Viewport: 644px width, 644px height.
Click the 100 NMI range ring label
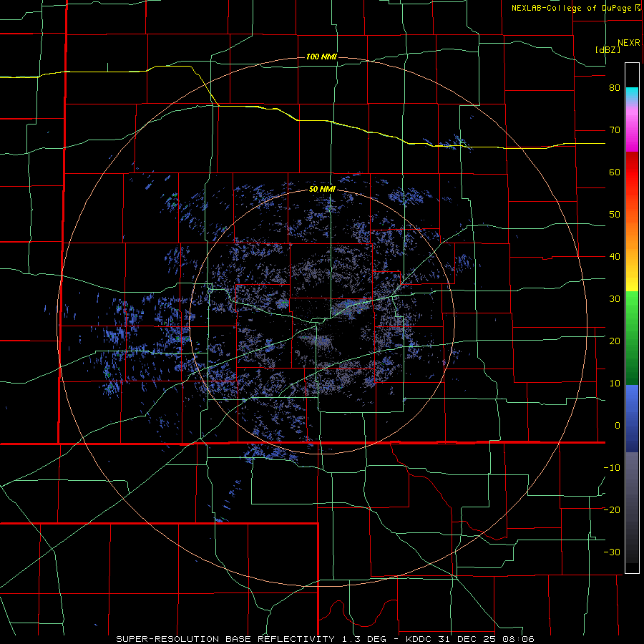click(x=321, y=57)
